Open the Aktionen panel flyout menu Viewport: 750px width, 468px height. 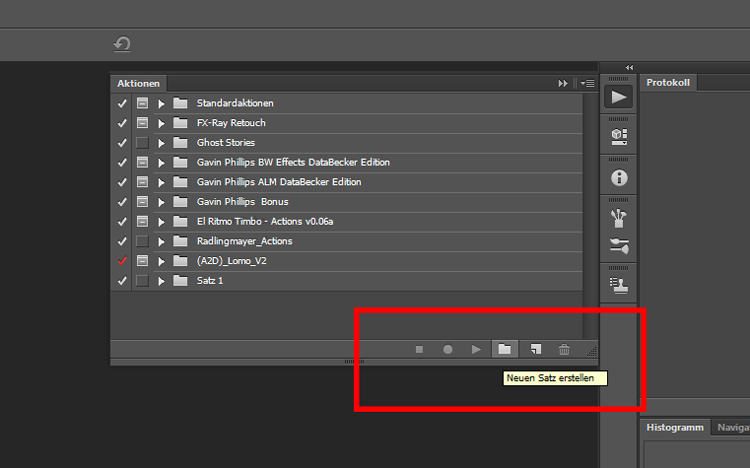588,83
